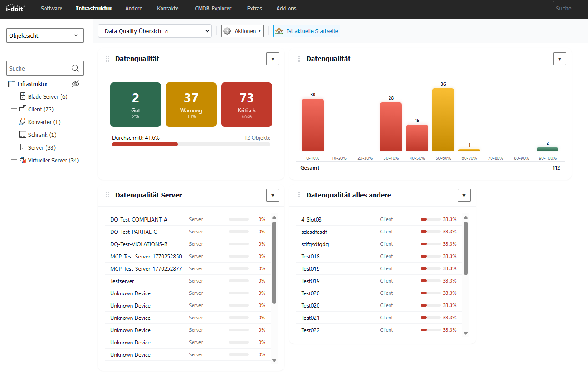Click the home icon beside Ist aktuelle Startseite

click(x=279, y=30)
